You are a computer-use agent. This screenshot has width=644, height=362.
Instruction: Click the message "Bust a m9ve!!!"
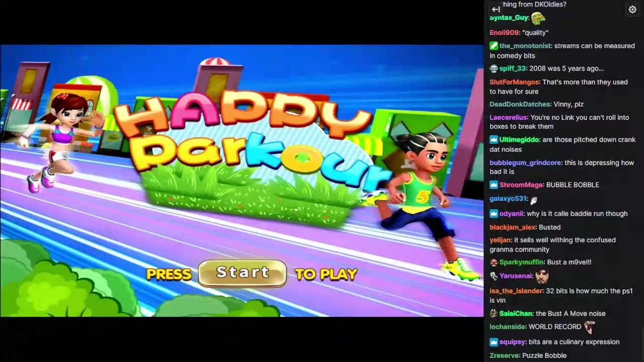point(569,262)
